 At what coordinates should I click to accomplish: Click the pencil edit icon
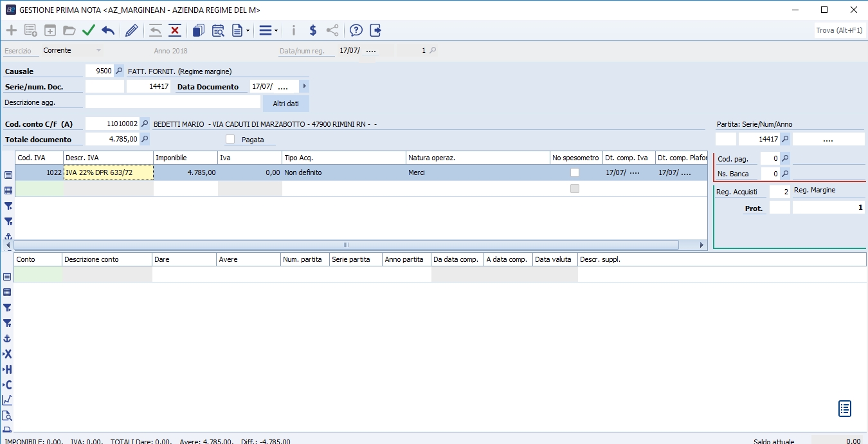pyautogui.click(x=132, y=30)
